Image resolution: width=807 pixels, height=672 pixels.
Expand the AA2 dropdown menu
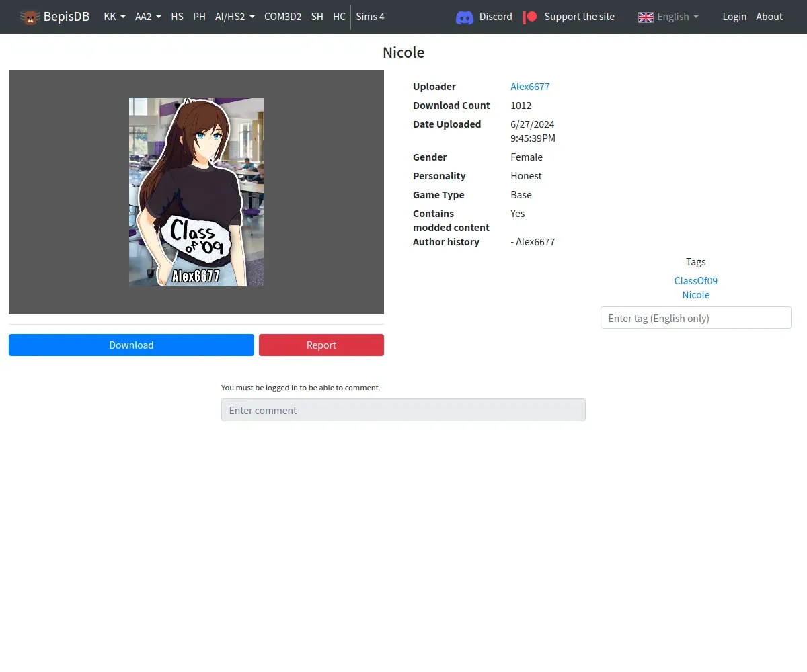click(148, 17)
